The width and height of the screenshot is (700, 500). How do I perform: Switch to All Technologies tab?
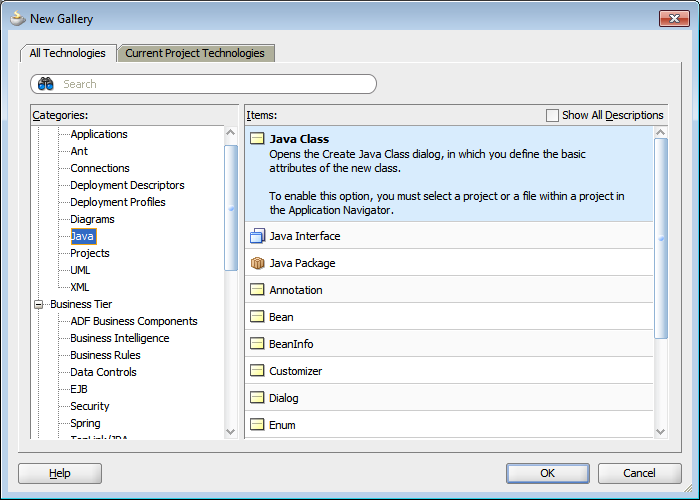pyautogui.click(x=68, y=53)
